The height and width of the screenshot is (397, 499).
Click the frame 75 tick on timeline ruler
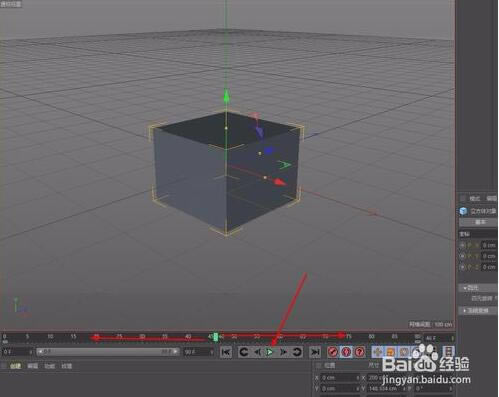click(348, 337)
